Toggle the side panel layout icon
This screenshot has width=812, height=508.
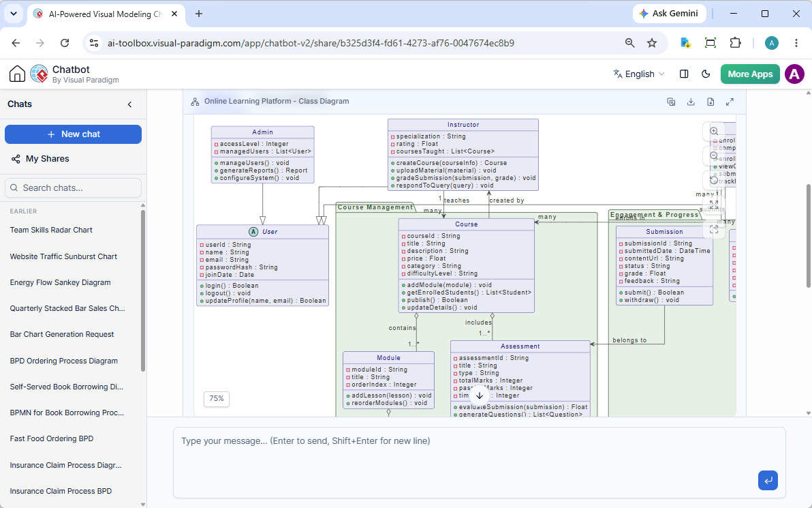pyautogui.click(x=684, y=74)
